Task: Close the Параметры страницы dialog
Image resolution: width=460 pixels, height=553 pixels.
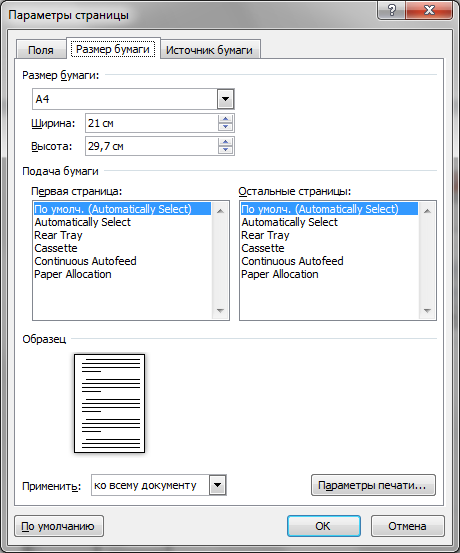Action: click(429, 10)
